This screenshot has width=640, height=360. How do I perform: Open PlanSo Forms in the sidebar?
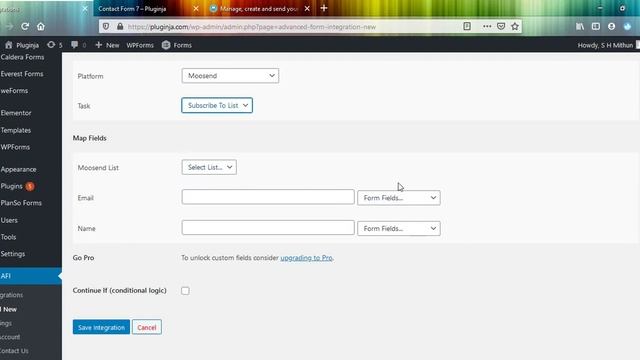pyautogui.click(x=21, y=203)
